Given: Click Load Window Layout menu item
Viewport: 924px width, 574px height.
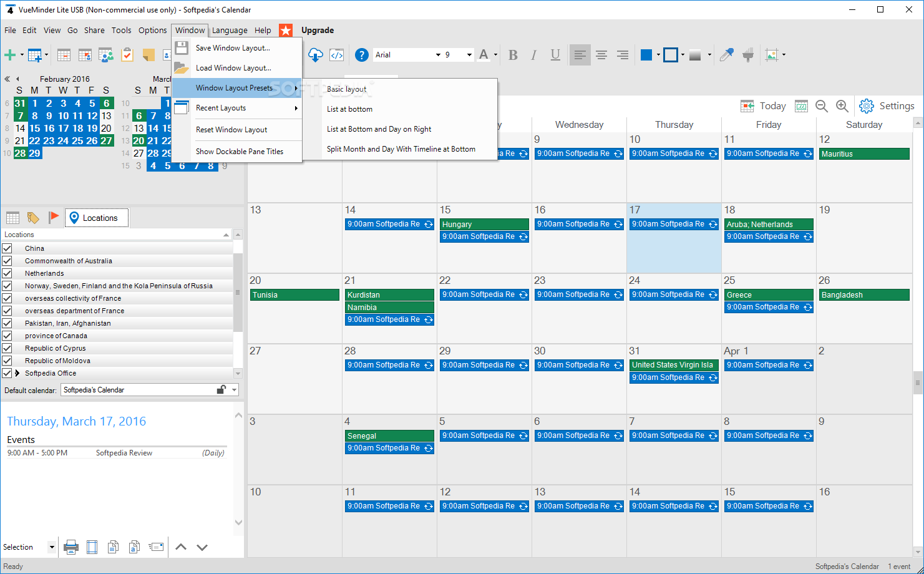Looking at the screenshot, I should tap(237, 68).
